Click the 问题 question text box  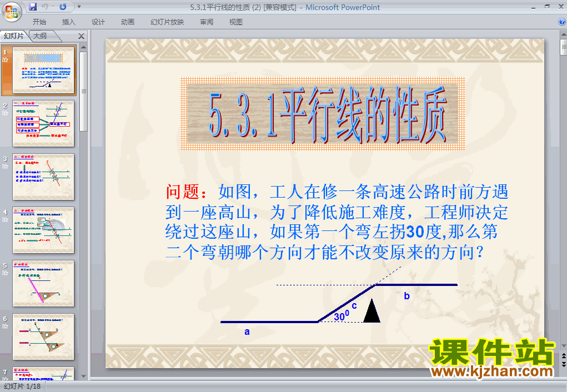[x=337, y=222]
